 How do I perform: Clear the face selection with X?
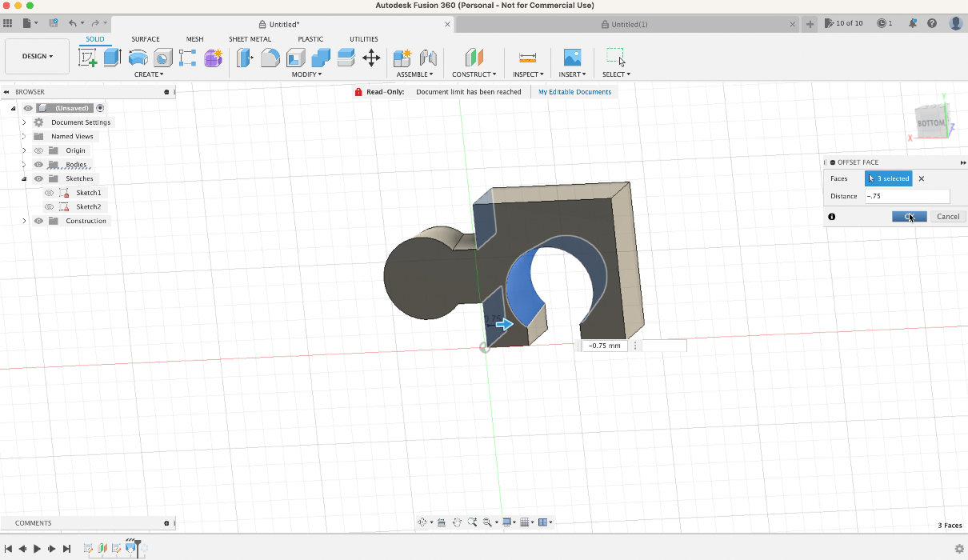(x=922, y=179)
